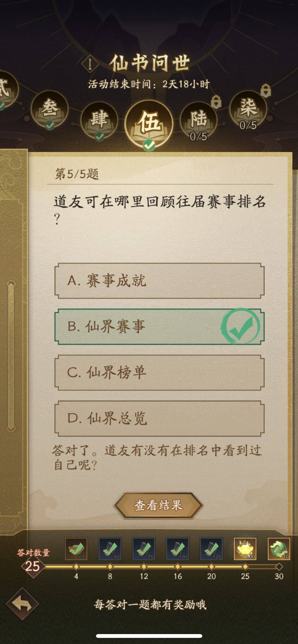Tap the scroll handle on left panel
The width and height of the screenshot is (298, 644).
coord(11,355)
